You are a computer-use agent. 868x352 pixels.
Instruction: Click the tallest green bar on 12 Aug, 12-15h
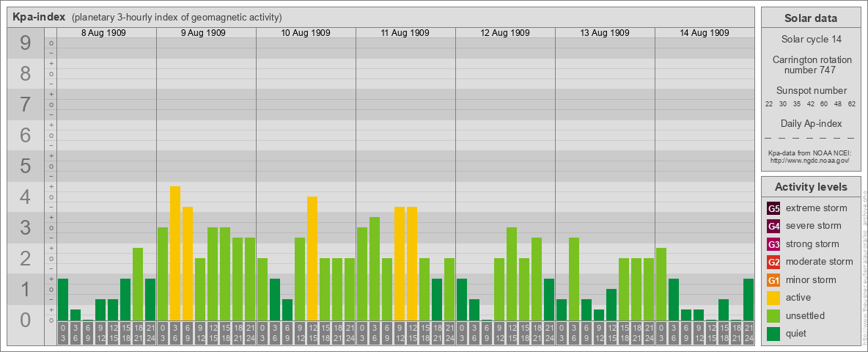click(512, 274)
